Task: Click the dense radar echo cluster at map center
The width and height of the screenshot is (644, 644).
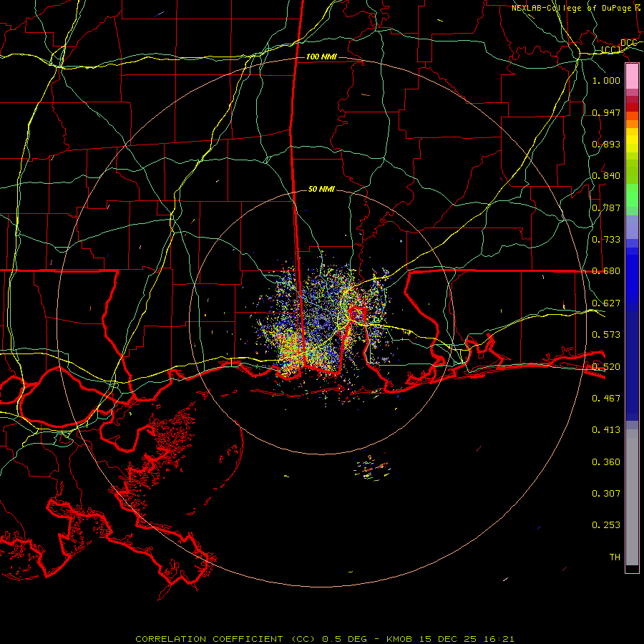Action: [323, 323]
